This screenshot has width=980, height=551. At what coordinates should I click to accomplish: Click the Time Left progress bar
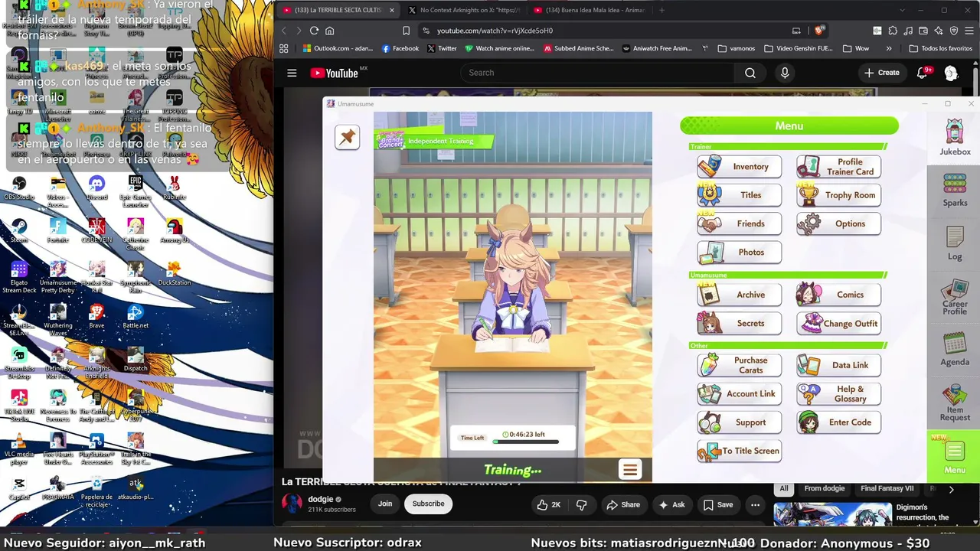coord(525,442)
